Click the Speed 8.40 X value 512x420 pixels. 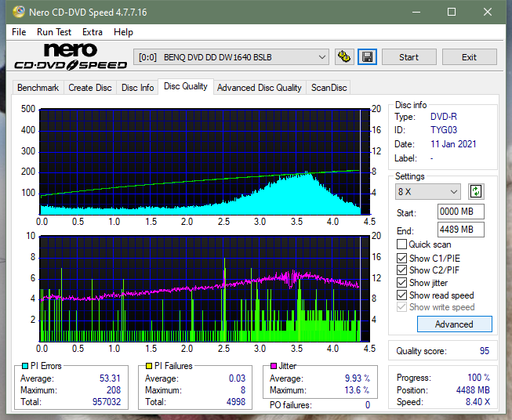pos(478,402)
